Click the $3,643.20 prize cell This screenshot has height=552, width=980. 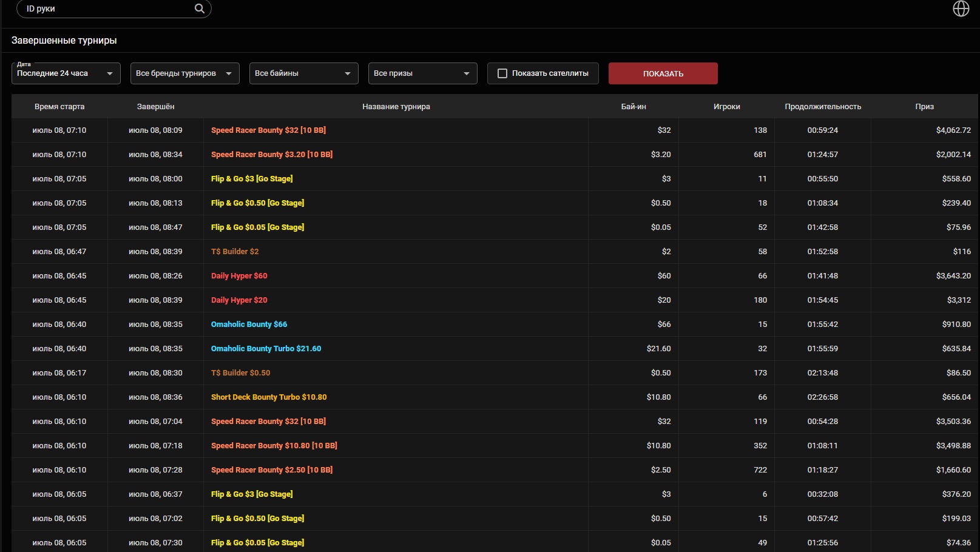click(953, 276)
